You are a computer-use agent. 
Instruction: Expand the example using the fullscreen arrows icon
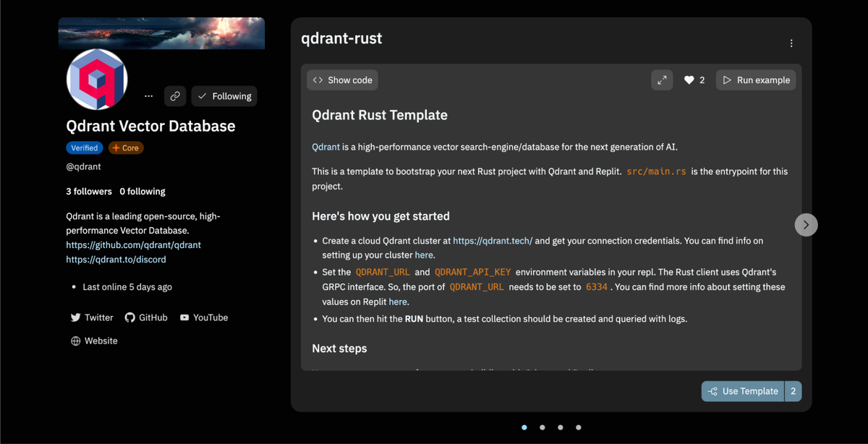coord(662,80)
